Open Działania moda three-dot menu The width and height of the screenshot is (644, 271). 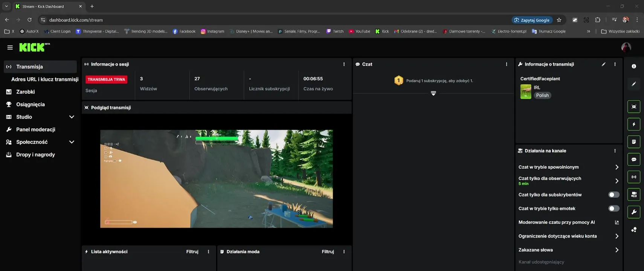click(x=344, y=252)
